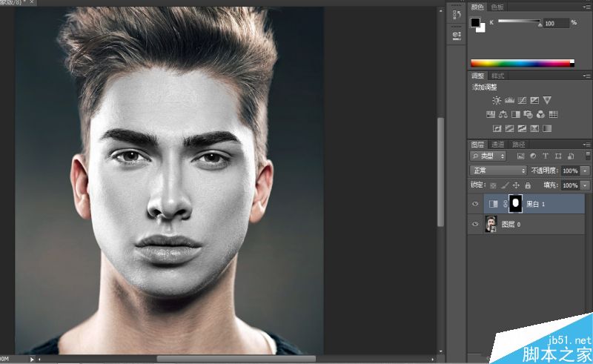Toggle visibility of 图层 0 layer
593x364 pixels.
(x=475, y=225)
